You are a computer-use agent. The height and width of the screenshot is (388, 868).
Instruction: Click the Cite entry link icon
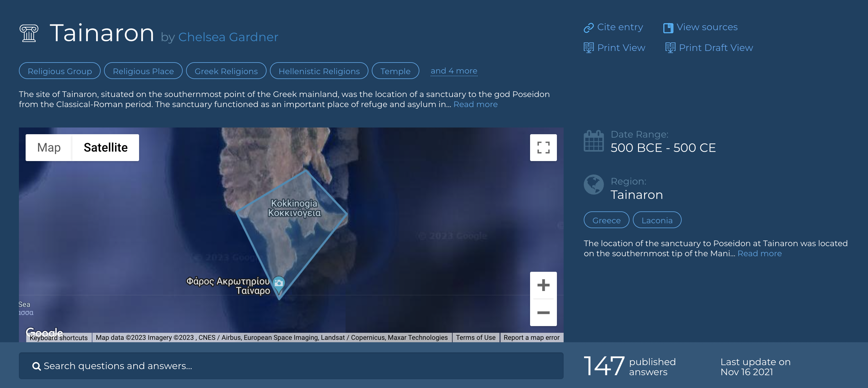click(588, 28)
